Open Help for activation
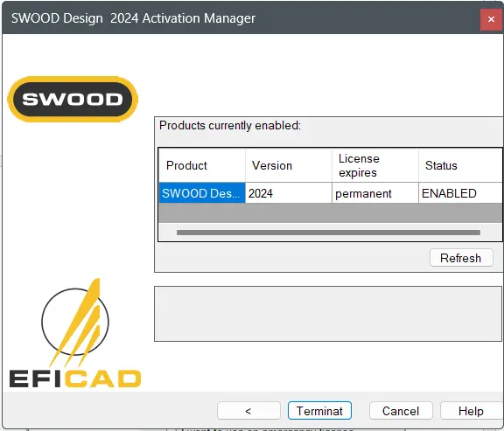The image size is (504, 431). pos(471,411)
